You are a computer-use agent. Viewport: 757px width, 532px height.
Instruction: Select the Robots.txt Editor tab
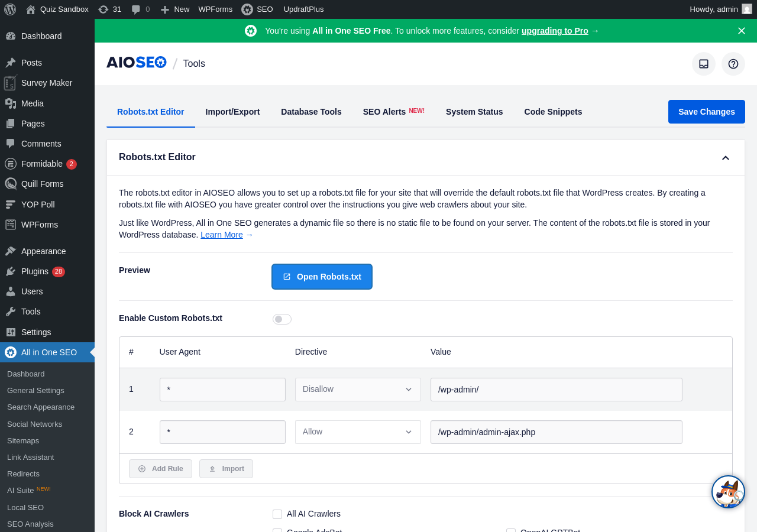click(151, 112)
